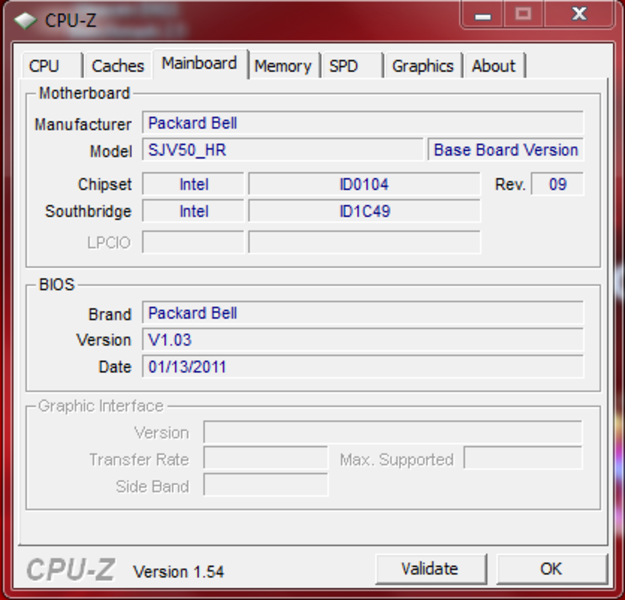Minimize the CPU-Z window
The height and width of the screenshot is (600, 625).
[482, 14]
